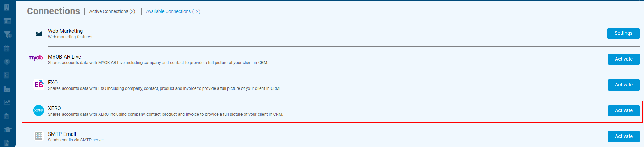Switch to Available Connections (12) tab
644x147 pixels.
tap(173, 11)
